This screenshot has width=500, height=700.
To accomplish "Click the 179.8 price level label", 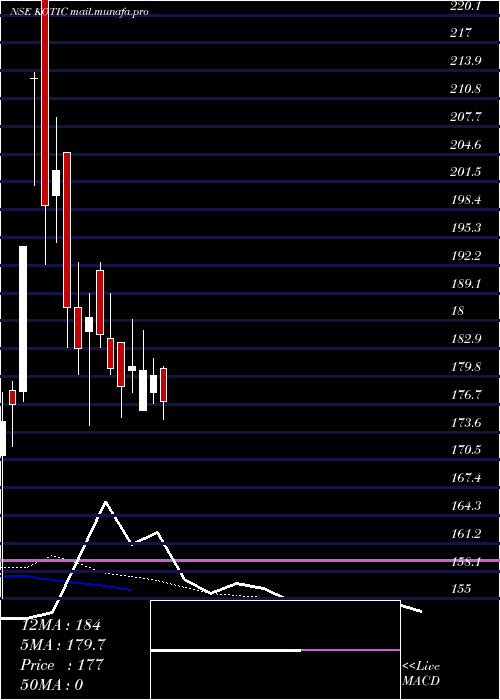I will point(465,367).
